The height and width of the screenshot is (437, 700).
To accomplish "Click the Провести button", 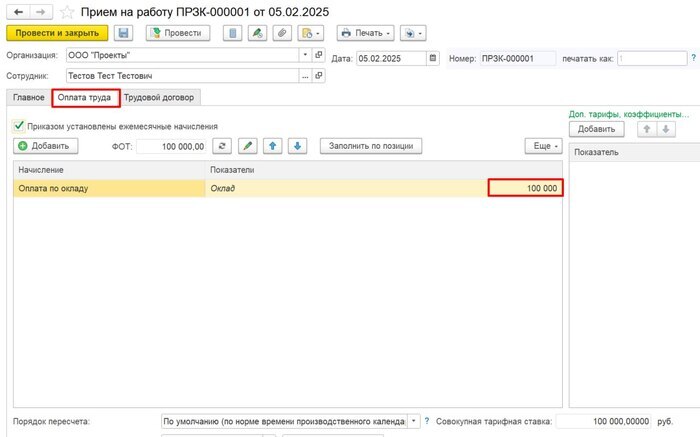I will (x=178, y=33).
